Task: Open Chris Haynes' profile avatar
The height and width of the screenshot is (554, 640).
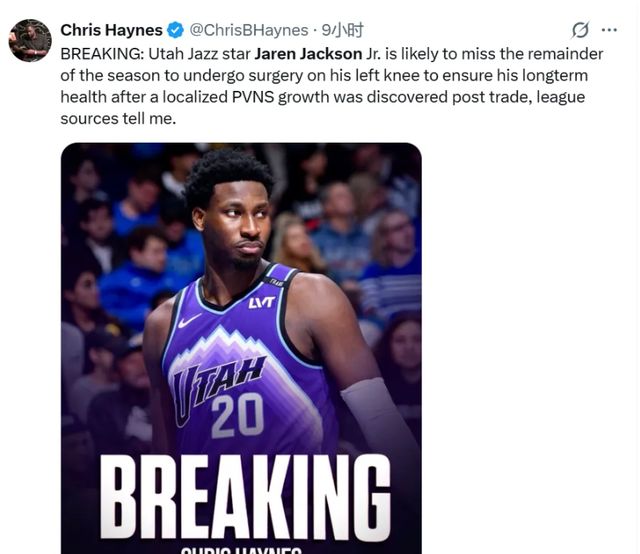Action: pos(30,40)
